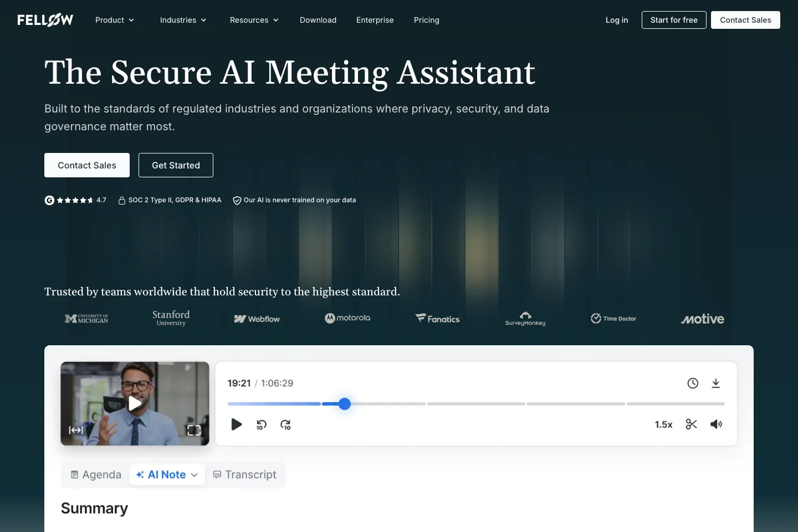Viewport: 798px width, 532px height.
Task: Click the shield check icon
Action: click(x=237, y=200)
